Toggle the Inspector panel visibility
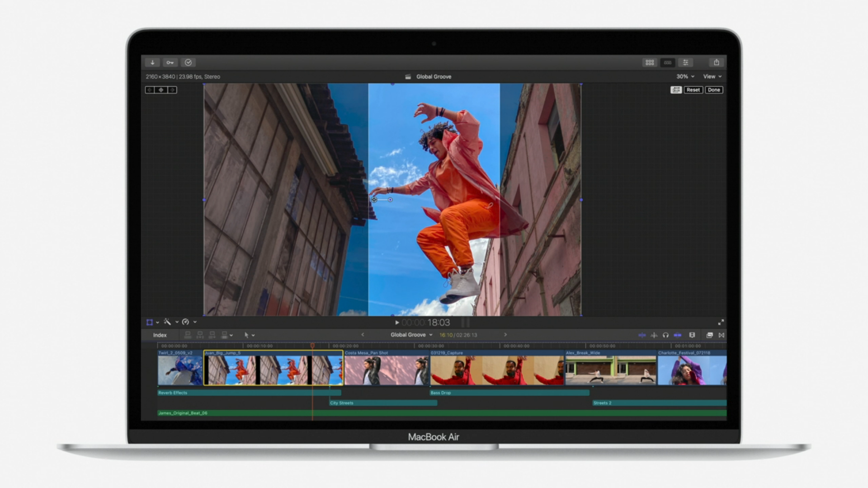The width and height of the screenshot is (868, 488). click(x=686, y=62)
